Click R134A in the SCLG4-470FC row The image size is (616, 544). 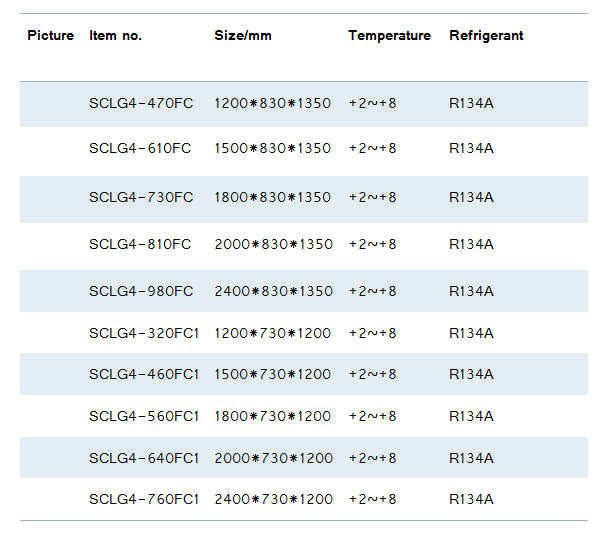click(471, 103)
